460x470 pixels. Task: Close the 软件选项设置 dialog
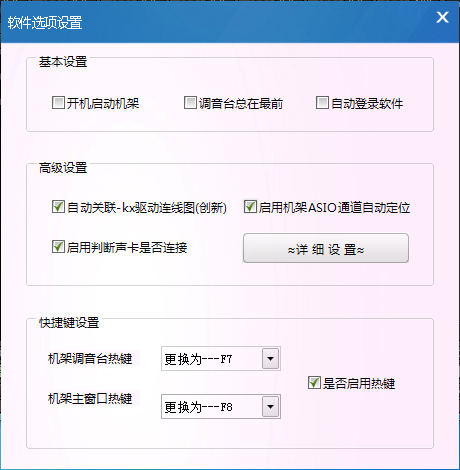click(x=442, y=17)
